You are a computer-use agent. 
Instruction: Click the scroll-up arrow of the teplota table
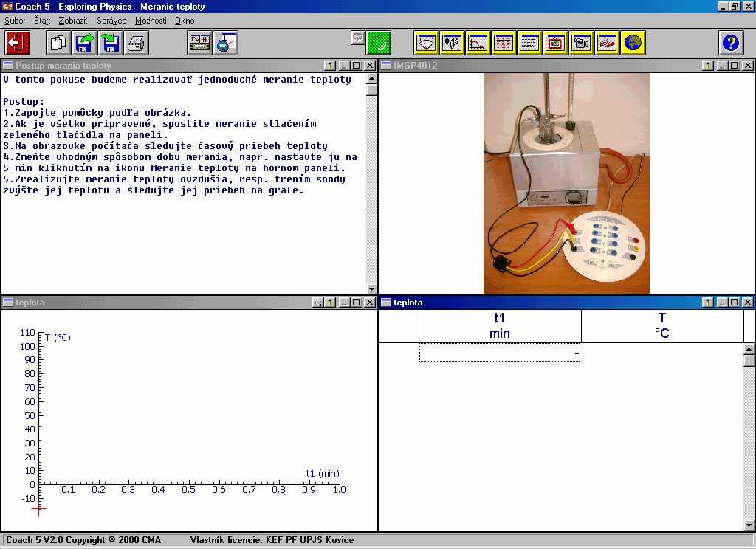(x=749, y=349)
